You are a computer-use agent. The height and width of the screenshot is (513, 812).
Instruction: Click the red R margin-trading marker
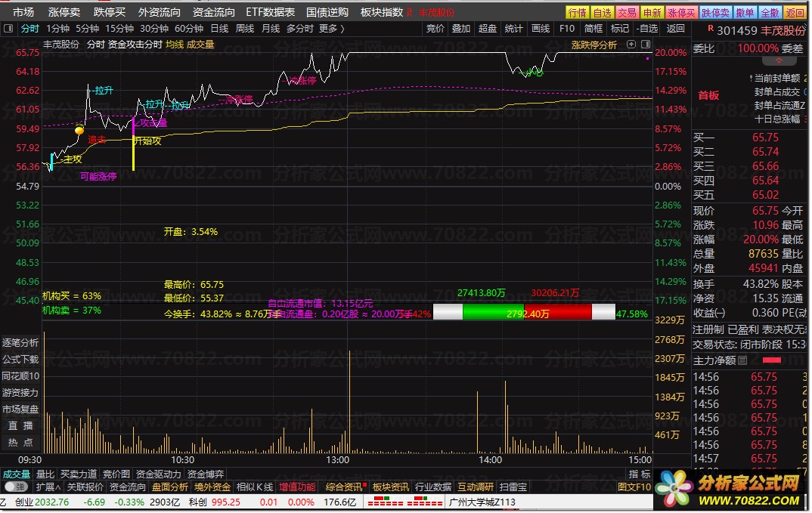coord(711,29)
